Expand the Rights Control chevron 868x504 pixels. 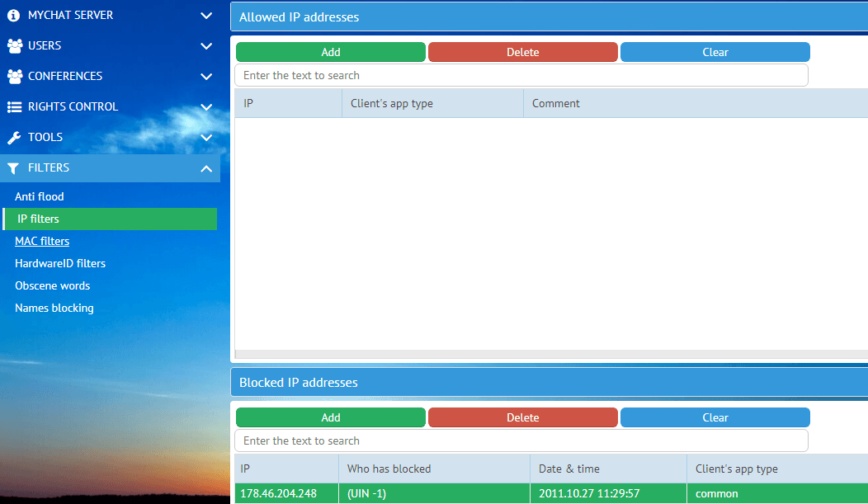206,106
